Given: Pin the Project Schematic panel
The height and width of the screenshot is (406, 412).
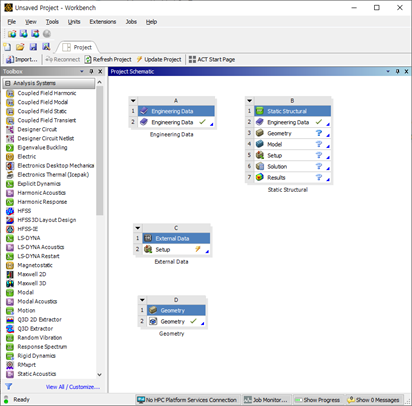Looking at the screenshot, I should 397,71.
